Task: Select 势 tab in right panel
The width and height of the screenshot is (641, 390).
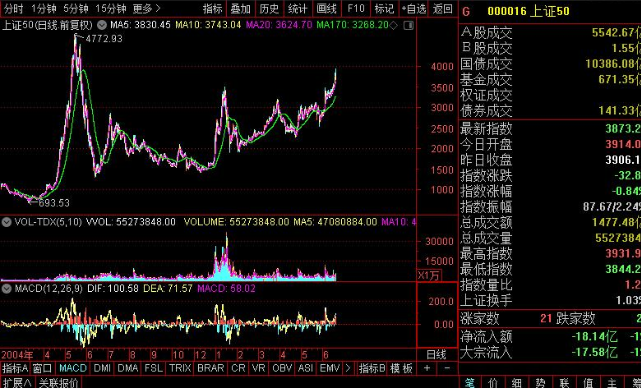Action: point(540,383)
